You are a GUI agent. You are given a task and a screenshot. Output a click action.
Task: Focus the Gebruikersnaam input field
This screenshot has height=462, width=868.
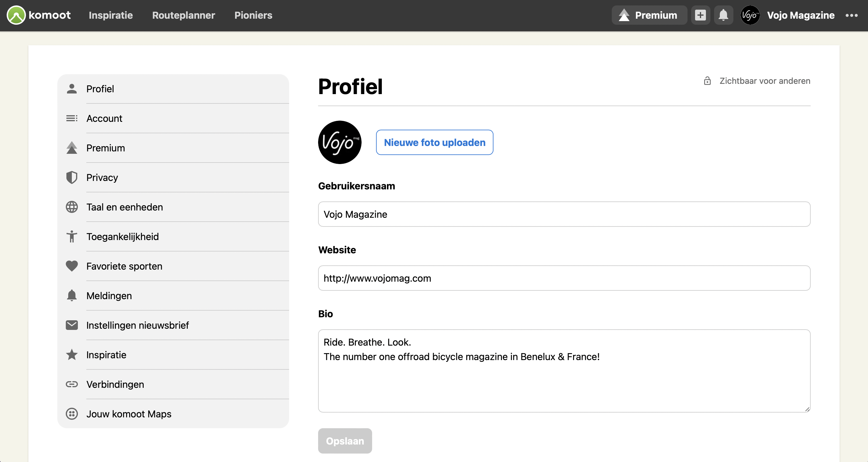pos(564,214)
